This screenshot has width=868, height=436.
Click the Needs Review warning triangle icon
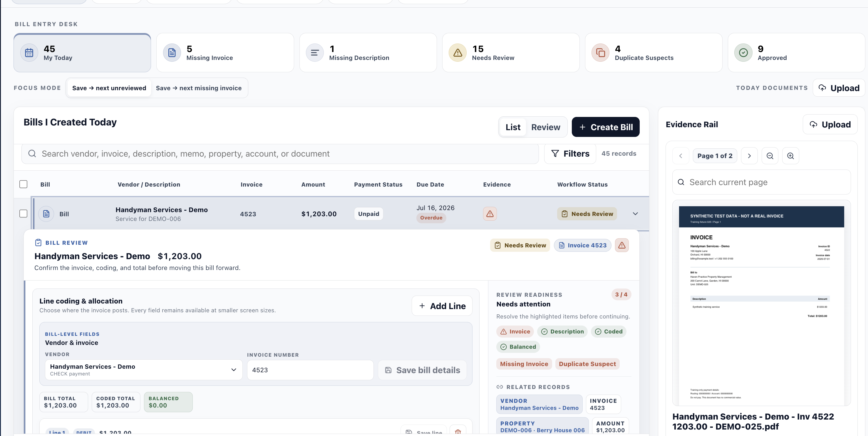pos(458,53)
